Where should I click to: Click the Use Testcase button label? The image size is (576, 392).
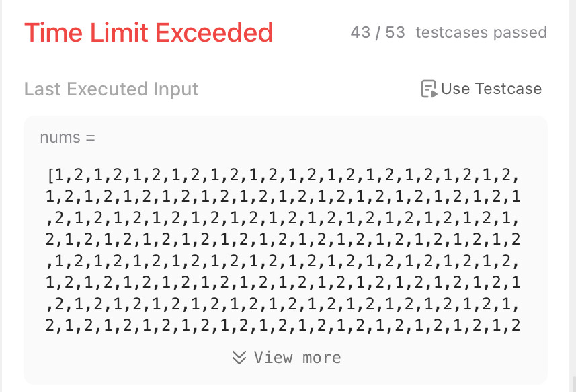(x=491, y=89)
